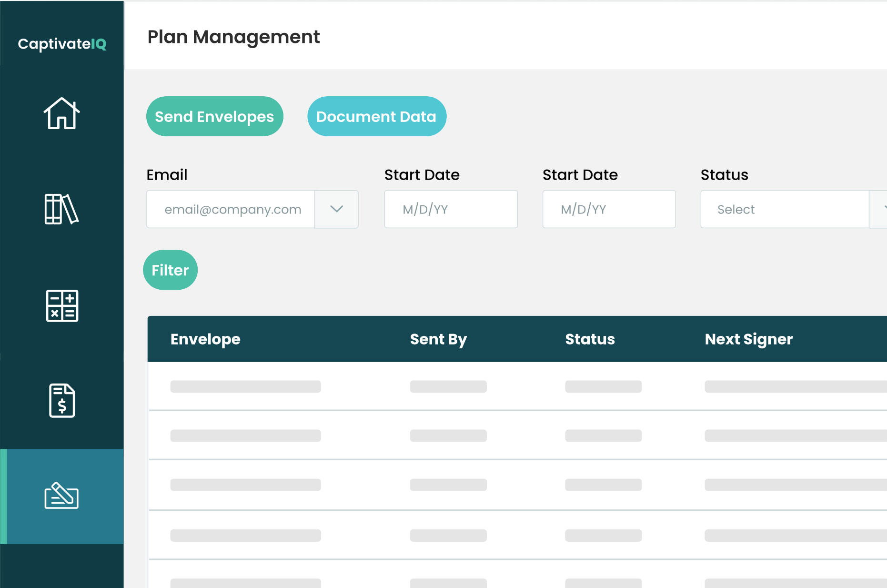Expand the email field dropdown chevron
Screen dimensions: 887x588
tap(336, 209)
